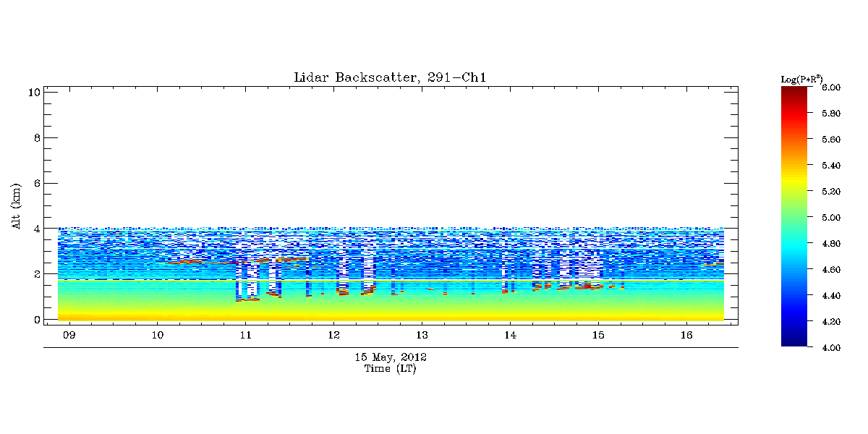
Task: Click the x-axis tick label '16'
Action: click(x=686, y=336)
